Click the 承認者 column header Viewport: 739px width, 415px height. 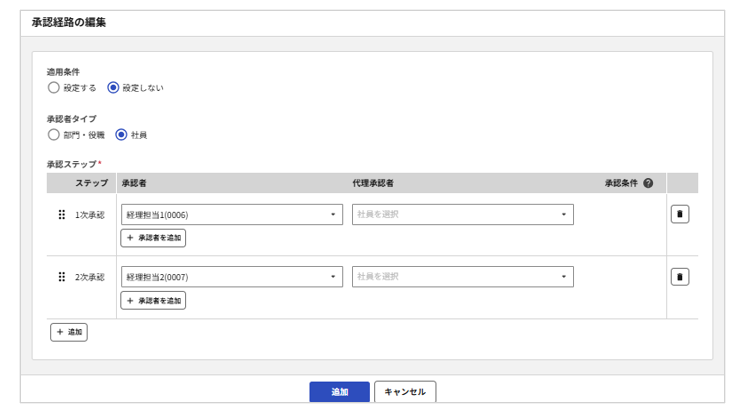(x=134, y=184)
